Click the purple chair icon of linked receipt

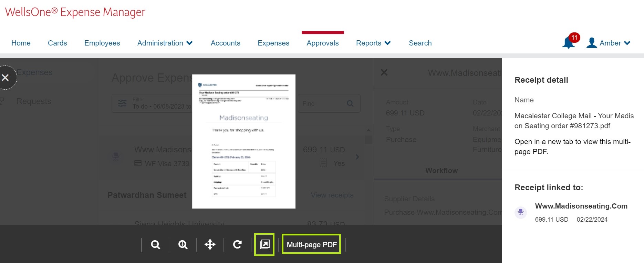point(521,212)
